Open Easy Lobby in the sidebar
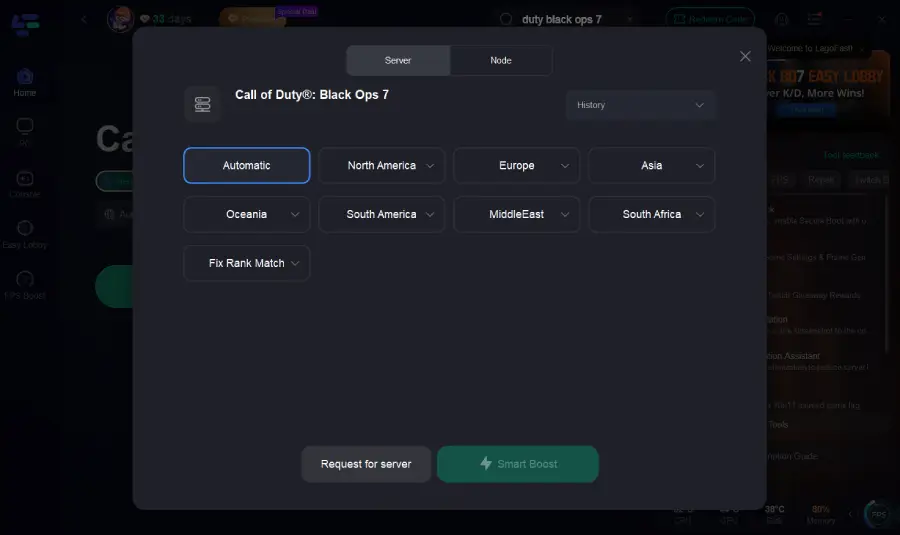900x535 pixels. [25, 234]
